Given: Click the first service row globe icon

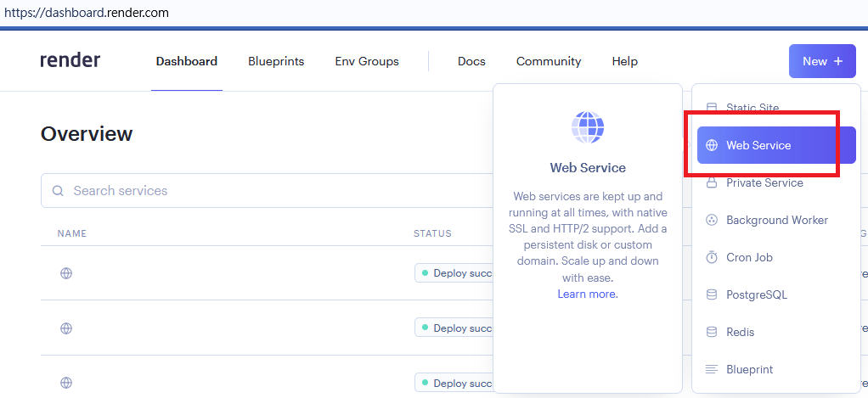Looking at the screenshot, I should coord(66,273).
